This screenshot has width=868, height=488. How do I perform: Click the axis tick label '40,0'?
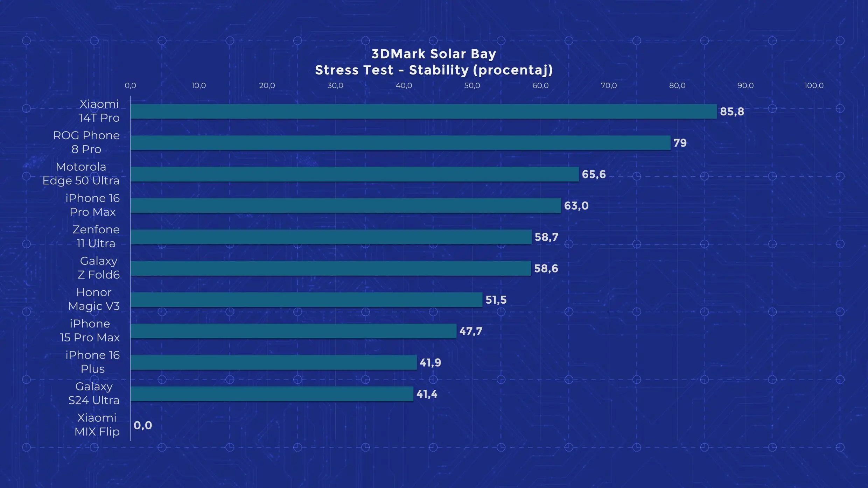(x=404, y=86)
